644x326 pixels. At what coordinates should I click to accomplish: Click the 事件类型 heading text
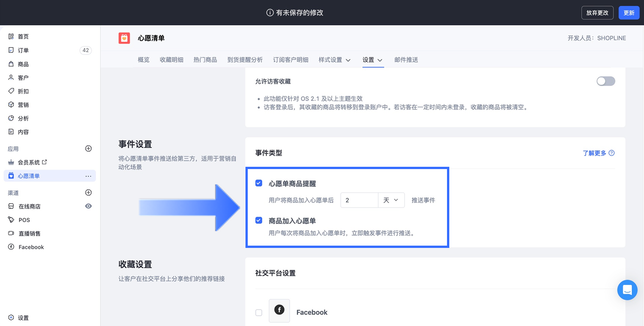269,153
